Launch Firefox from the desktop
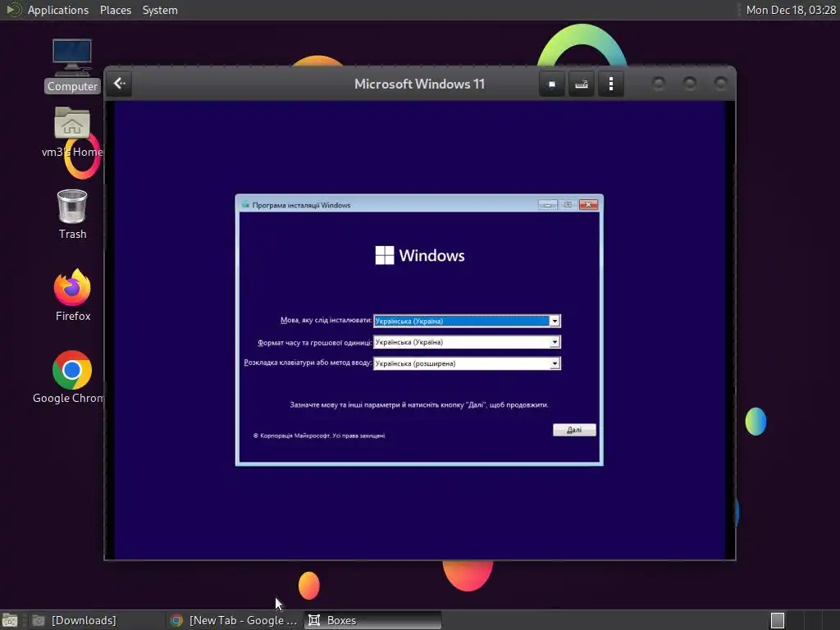 [72, 295]
